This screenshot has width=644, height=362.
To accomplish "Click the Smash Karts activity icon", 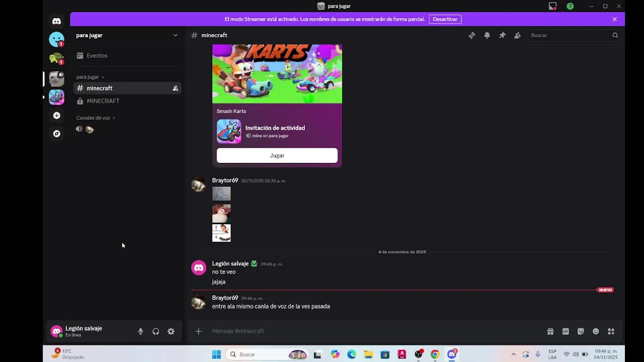I will (229, 131).
